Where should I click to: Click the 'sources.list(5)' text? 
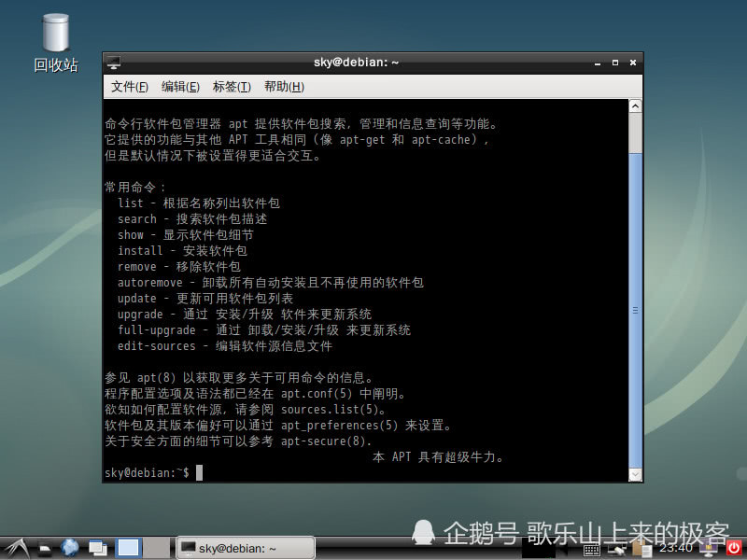330,410
